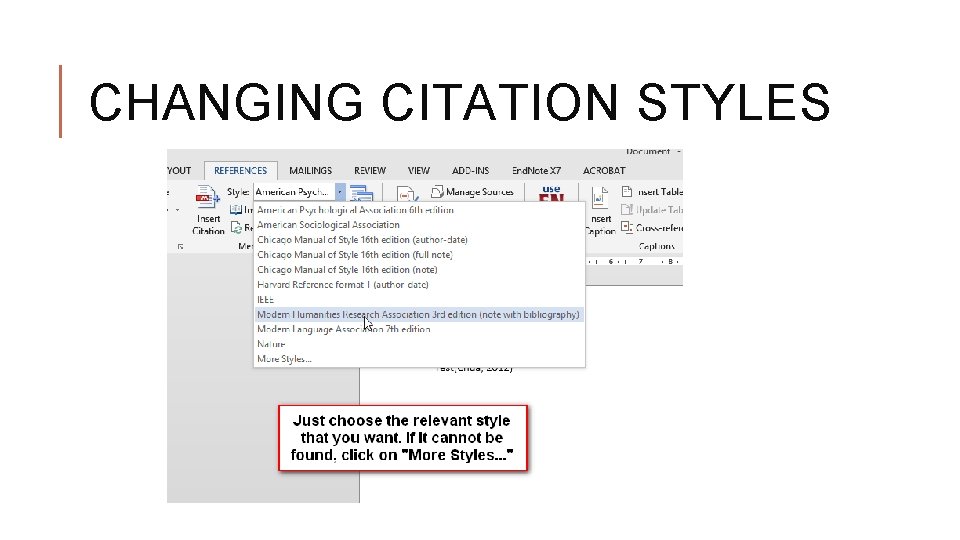Click the Insert Caption icon
960x540 pixels.
599,198
